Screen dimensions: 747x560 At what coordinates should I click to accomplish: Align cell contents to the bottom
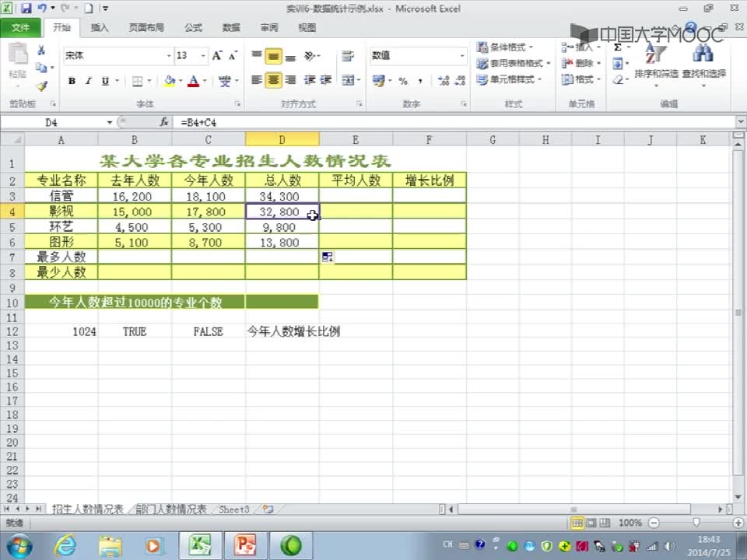(290, 56)
